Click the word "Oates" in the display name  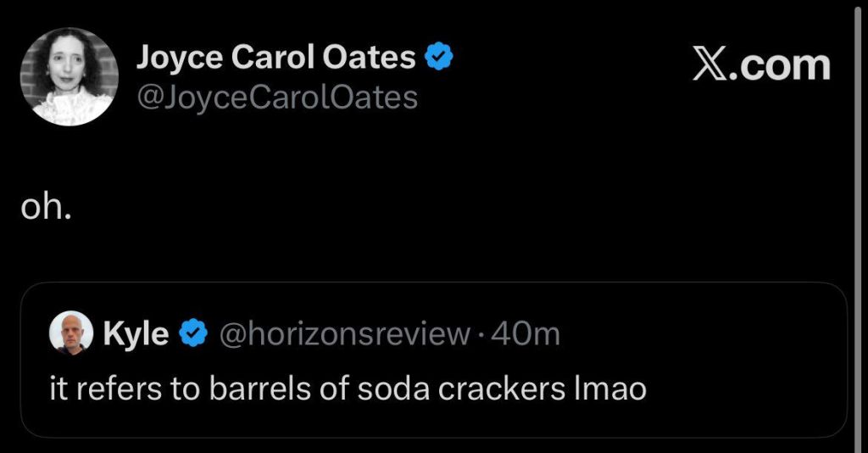[x=378, y=58]
